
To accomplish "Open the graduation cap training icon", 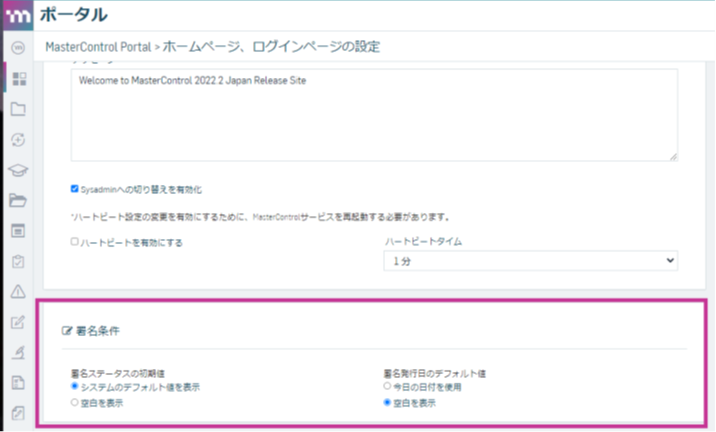I will [x=18, y=170].
